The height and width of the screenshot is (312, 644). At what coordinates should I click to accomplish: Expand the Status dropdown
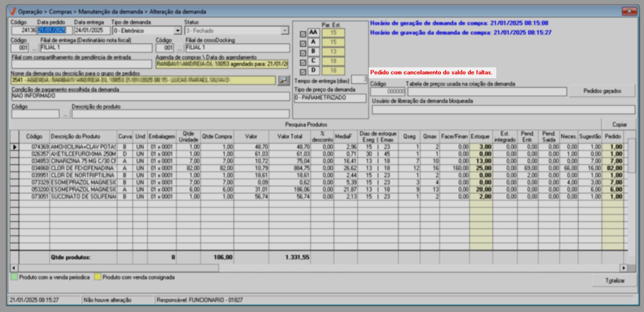[284, 31]
